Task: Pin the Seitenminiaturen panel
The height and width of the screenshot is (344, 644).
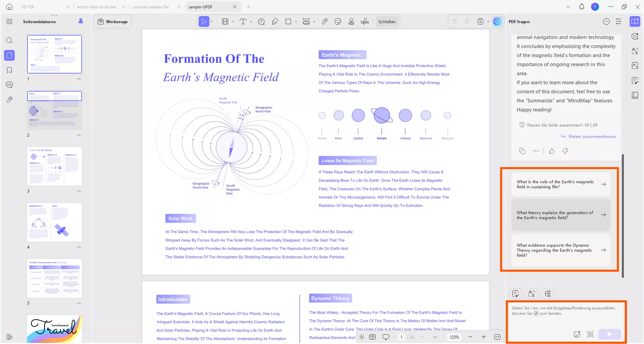Action: tap(81, 21)
